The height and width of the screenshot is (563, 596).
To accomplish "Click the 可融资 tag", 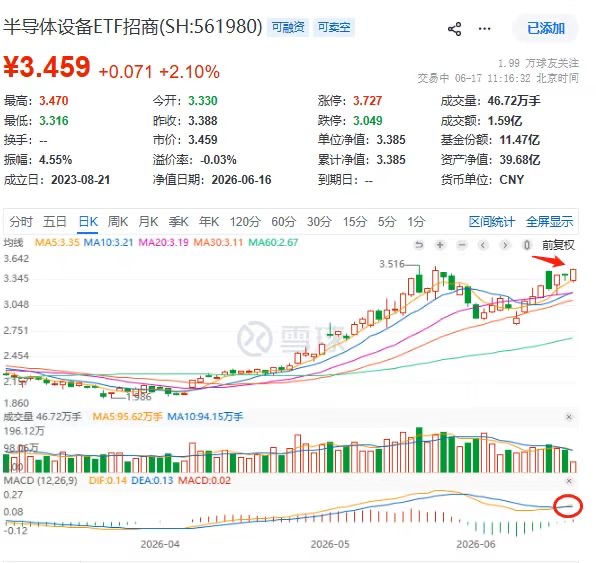I will tap(288, 27).
